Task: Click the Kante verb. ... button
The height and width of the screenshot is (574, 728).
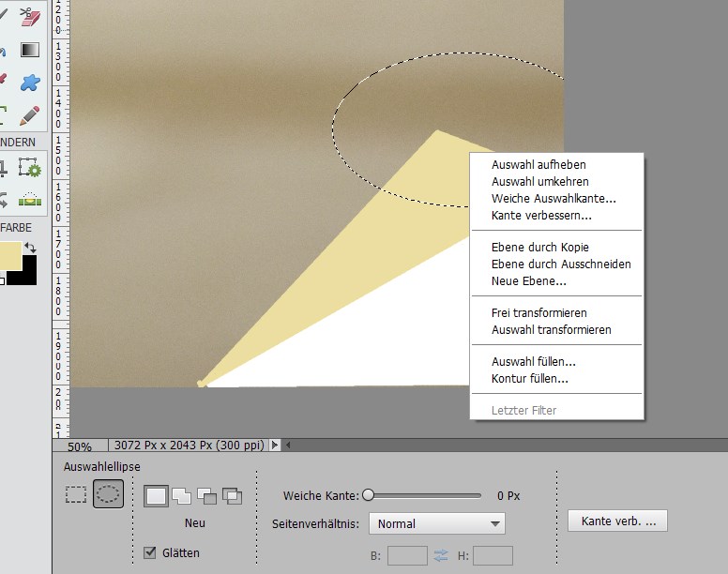Action: click(617, 521)
